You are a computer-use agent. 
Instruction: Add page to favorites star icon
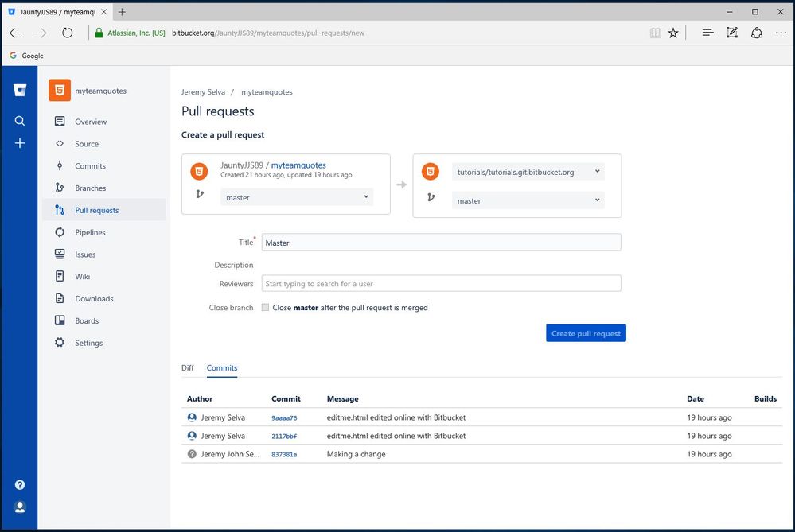tap(673, 33)
